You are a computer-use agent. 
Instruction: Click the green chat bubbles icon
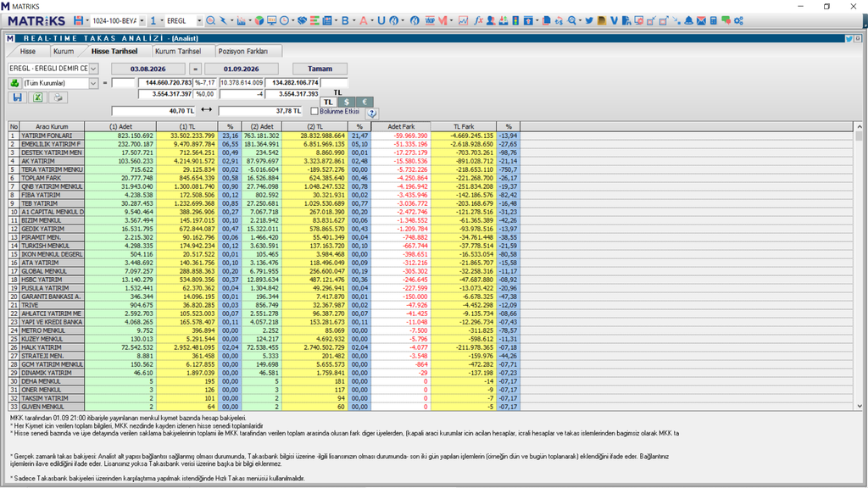(726, 20)
